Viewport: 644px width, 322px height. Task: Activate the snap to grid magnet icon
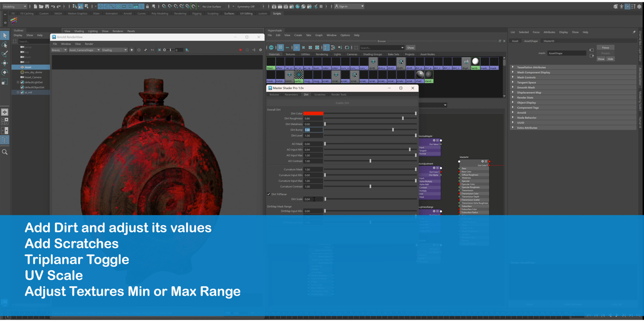[164, 6]
